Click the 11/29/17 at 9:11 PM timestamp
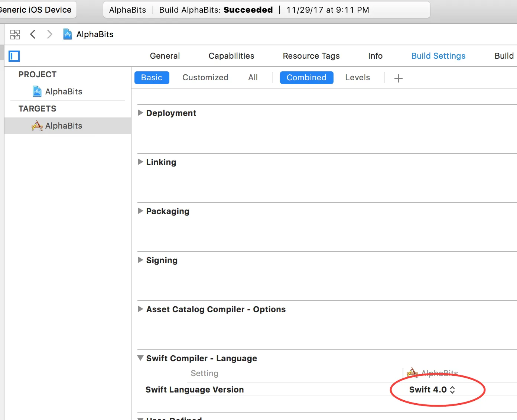Screen dimensions: 517x420 pyautogui.click(x=328, y=10)
